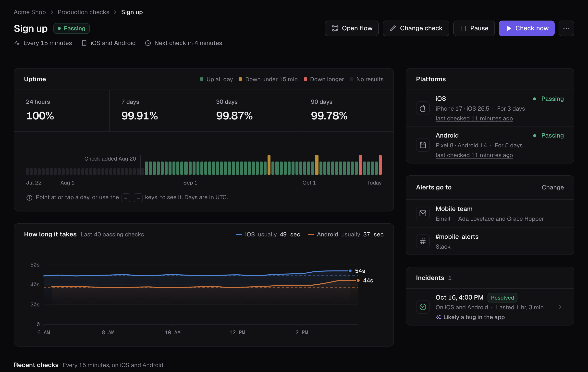Click the Android platform icon
588x372 pixels.
tap(423, 145)
